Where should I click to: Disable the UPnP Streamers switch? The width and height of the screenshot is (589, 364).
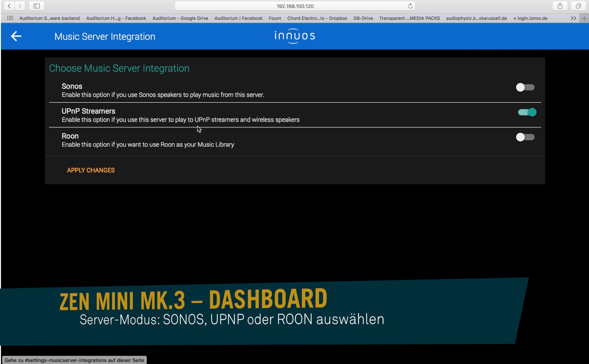point(527,112)
